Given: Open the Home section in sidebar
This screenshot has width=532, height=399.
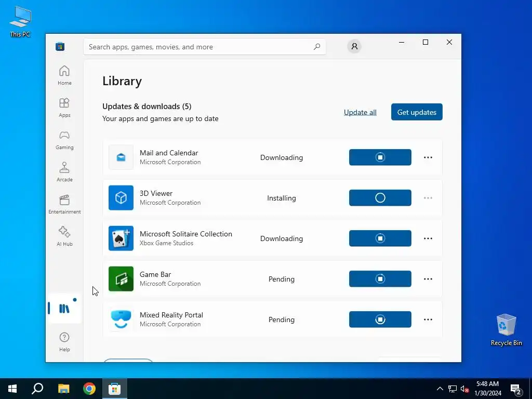Looking at the screenshot, I should tap(64, 75).
